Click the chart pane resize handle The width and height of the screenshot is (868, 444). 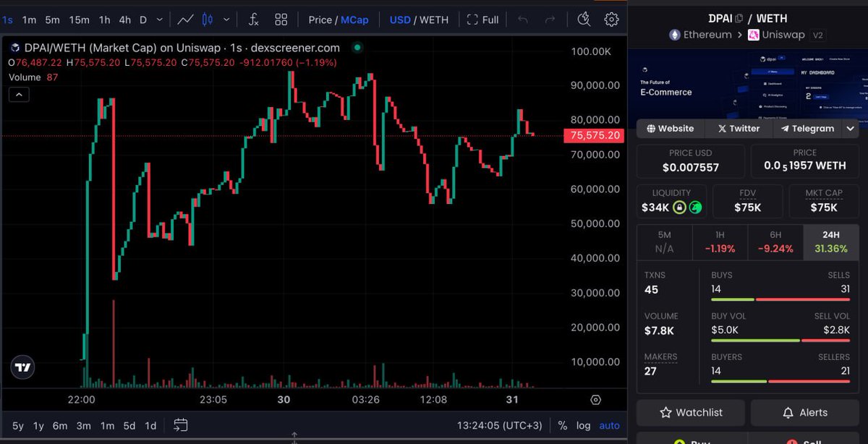point(294,437)
